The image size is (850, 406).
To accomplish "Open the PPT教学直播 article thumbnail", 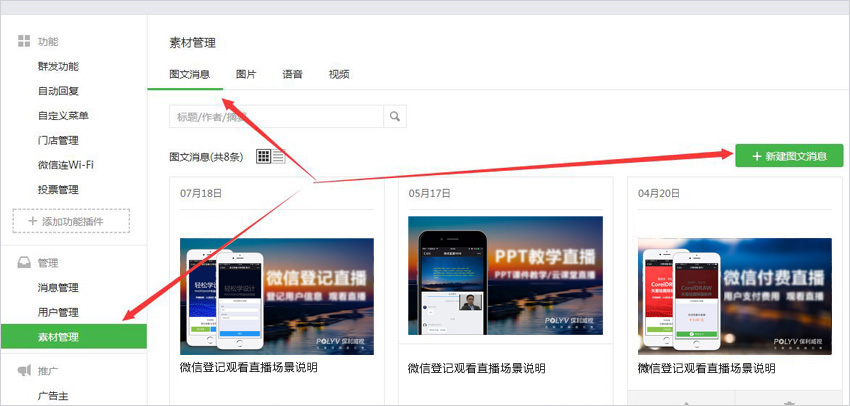I will click(x=505, y=275).
